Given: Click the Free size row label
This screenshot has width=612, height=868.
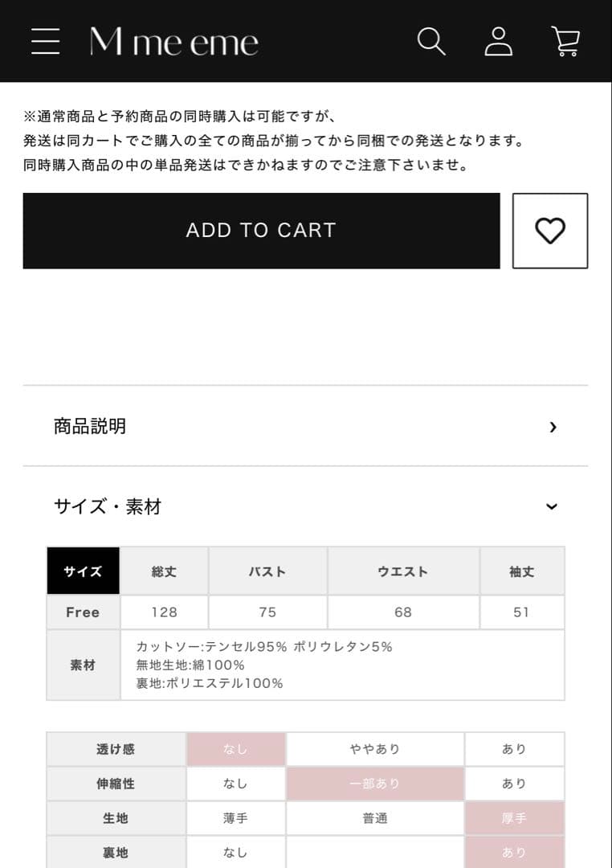Looking at the screenshot, I should pos(84,612).
